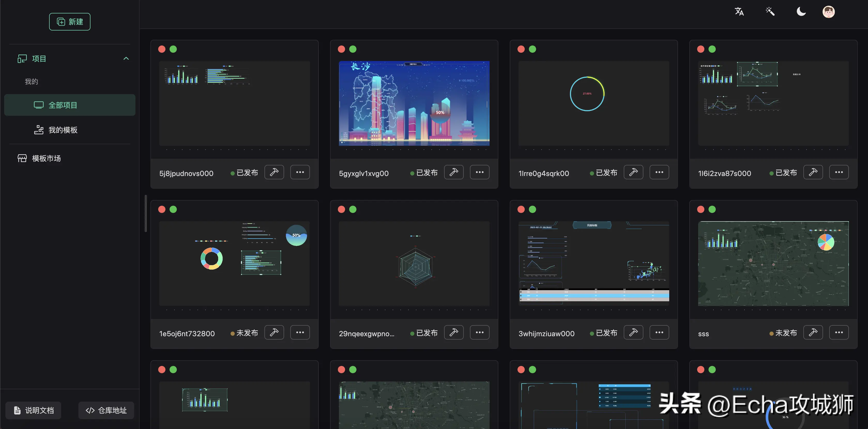The image size is (868, 429).
Task: Click red dot on 5j8jpudnovs000 card
Action: pos(162,49)
